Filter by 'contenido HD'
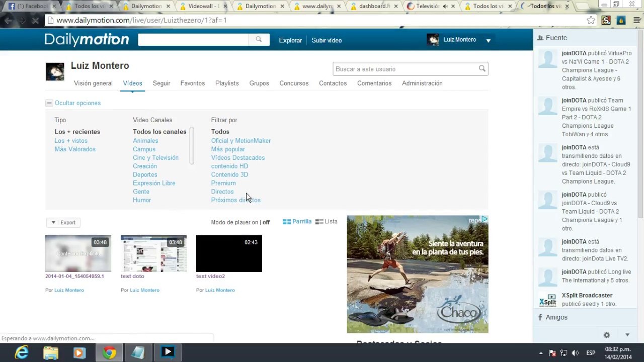The width and height of the screenshot is (644, 362). point(229,166)
